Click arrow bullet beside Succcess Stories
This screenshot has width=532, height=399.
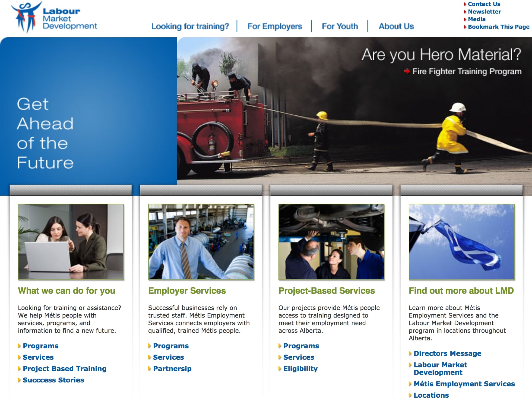click(x=19, y=380)
